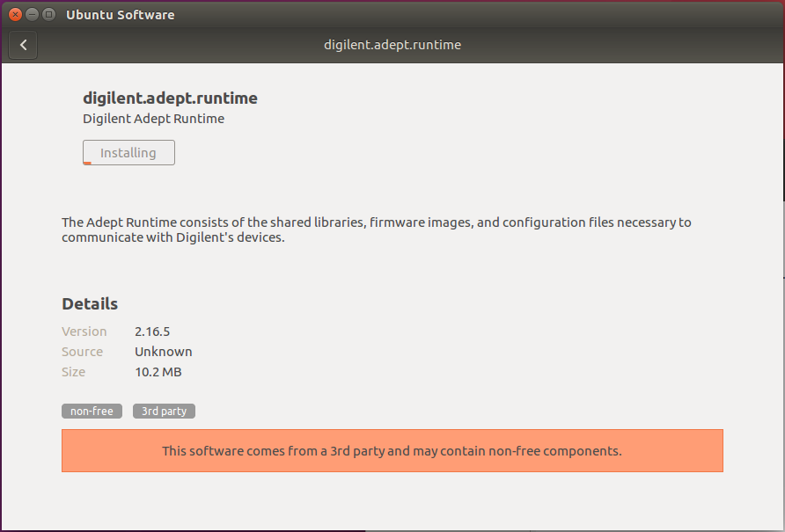Image resolution: width=785 pixels, height=532 pixels.
Task: Click the 3rd party tag badge
Action: tap(164, 411)
